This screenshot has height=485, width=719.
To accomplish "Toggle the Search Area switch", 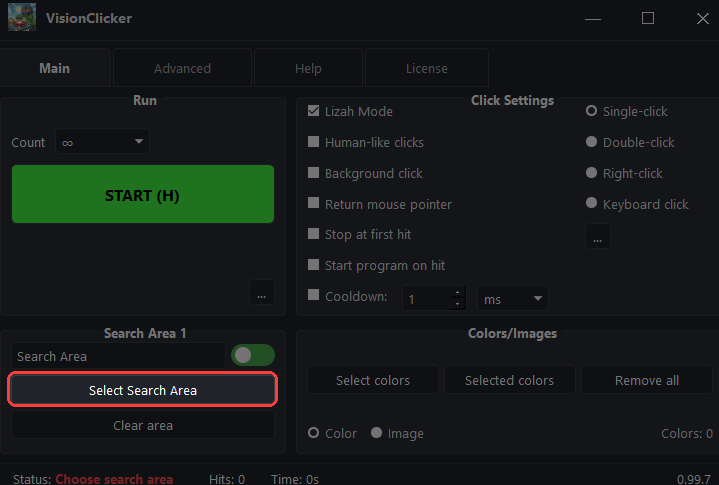I will click(253, 355).
